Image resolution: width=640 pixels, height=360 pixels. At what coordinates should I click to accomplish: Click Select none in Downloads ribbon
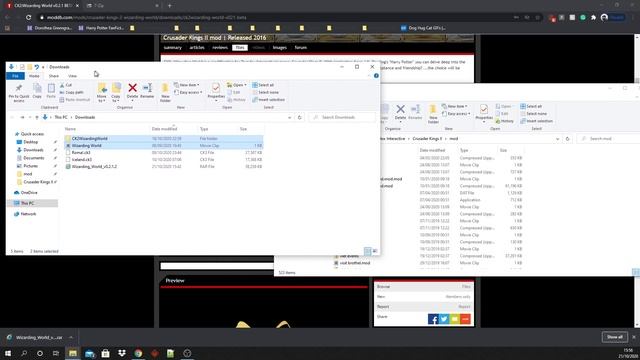tap(265, 92)
